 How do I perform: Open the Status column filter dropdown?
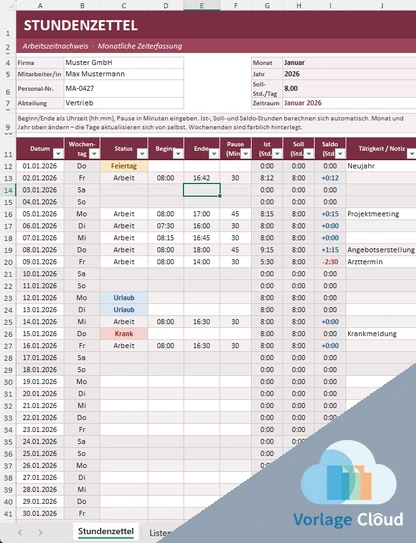142,153
